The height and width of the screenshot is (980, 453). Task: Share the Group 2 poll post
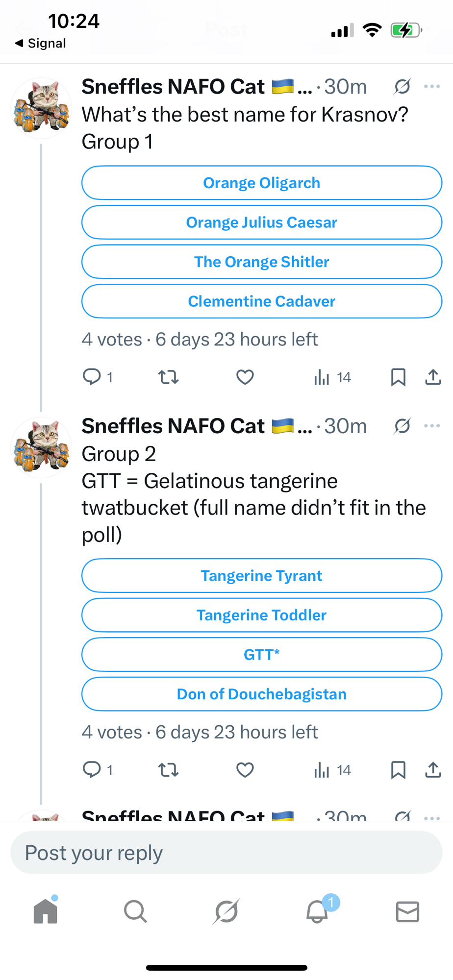(x=433, y=770)
